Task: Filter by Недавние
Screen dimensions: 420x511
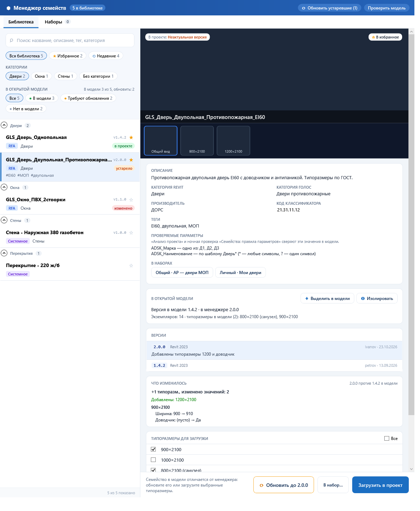Action: (x=106, y=56)
